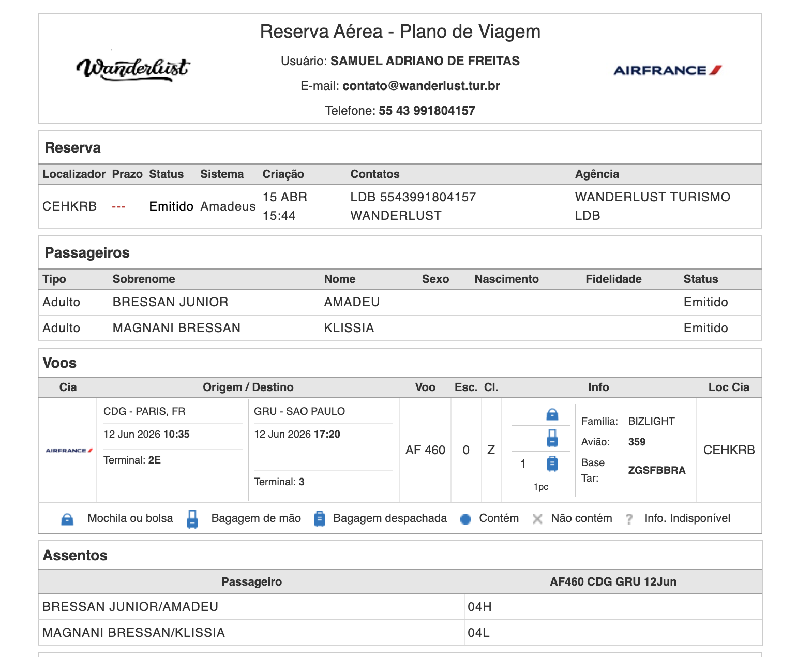Click the small Air France logo in the flight row

pyautogui.click(x=69, y=451)
